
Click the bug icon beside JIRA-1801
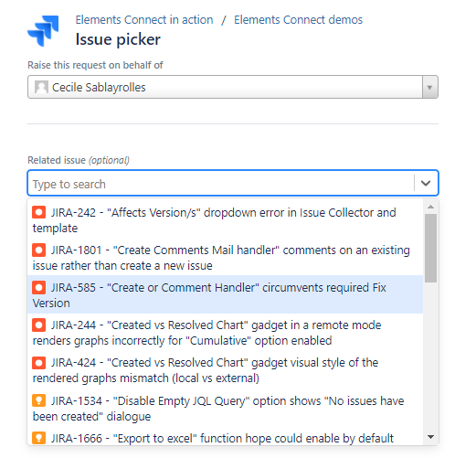39,250
